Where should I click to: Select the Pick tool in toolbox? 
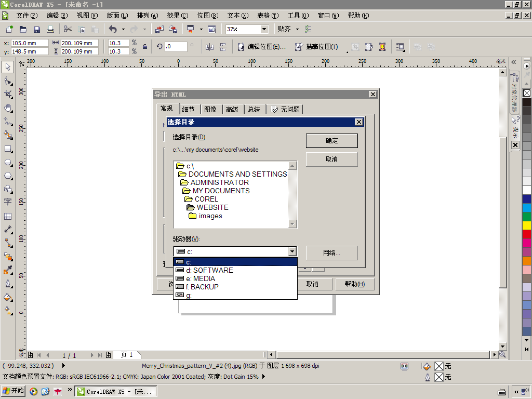point(8,67)
